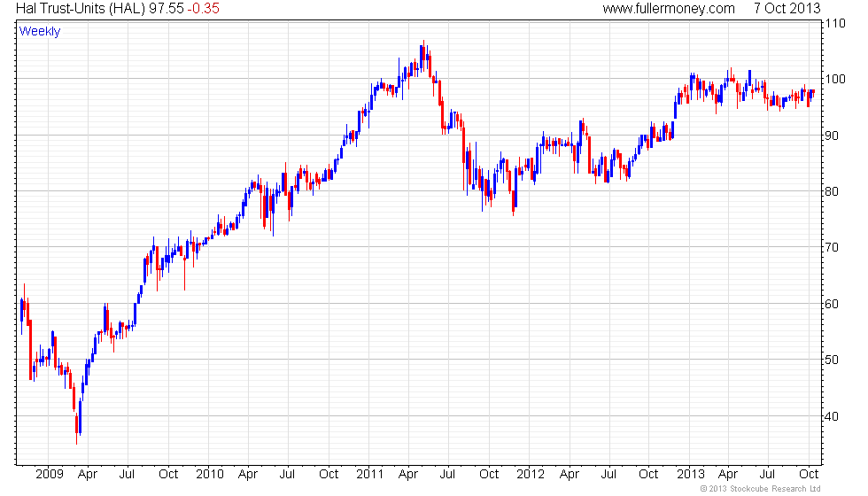
Task: Click the Oct label just before 2011
Action: coord(329,475)
